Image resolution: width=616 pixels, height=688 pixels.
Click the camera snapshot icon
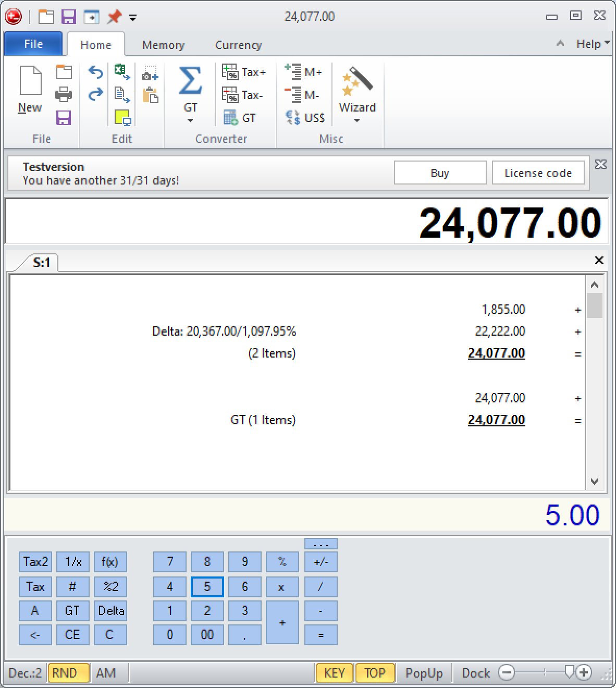[150, 74]
